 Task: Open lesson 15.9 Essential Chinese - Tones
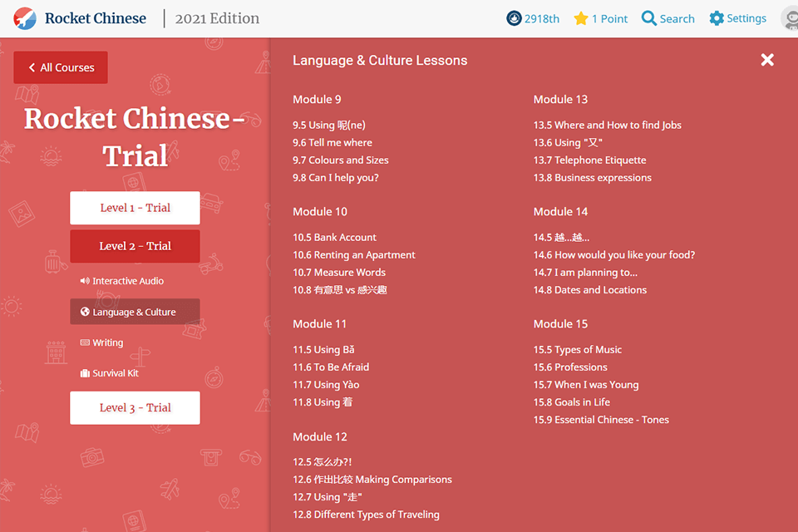[x=601, y=419]
